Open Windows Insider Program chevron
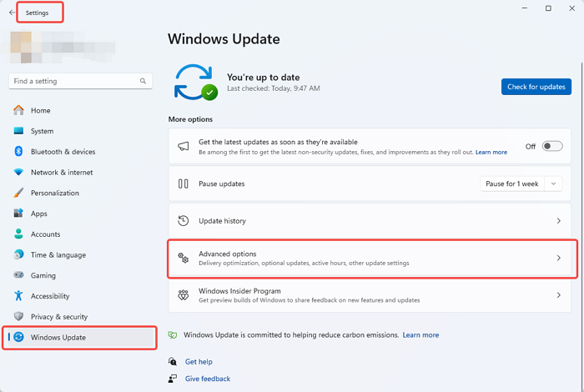Screen dimensions: 584x392 click(x=558, y=295)
